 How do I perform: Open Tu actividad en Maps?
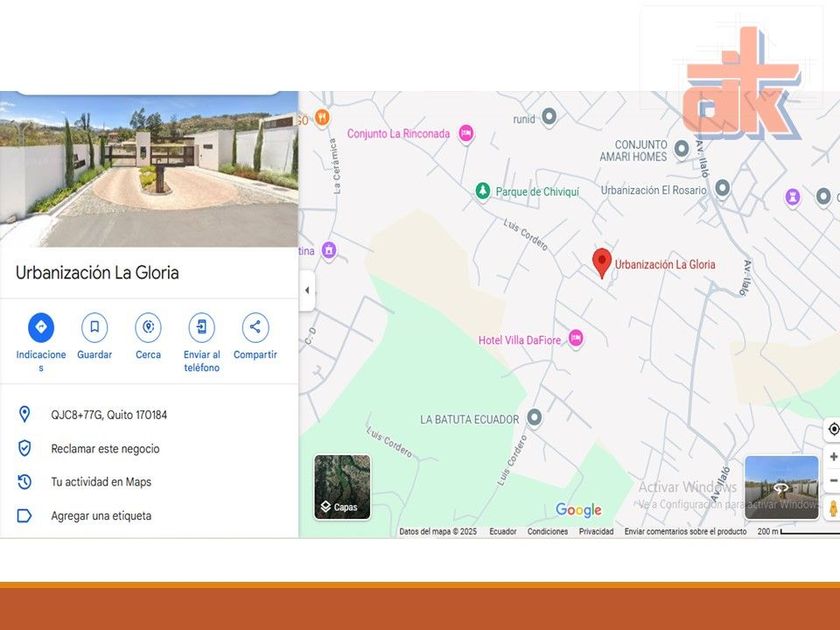pyautogui.click(x=101, y=482)
